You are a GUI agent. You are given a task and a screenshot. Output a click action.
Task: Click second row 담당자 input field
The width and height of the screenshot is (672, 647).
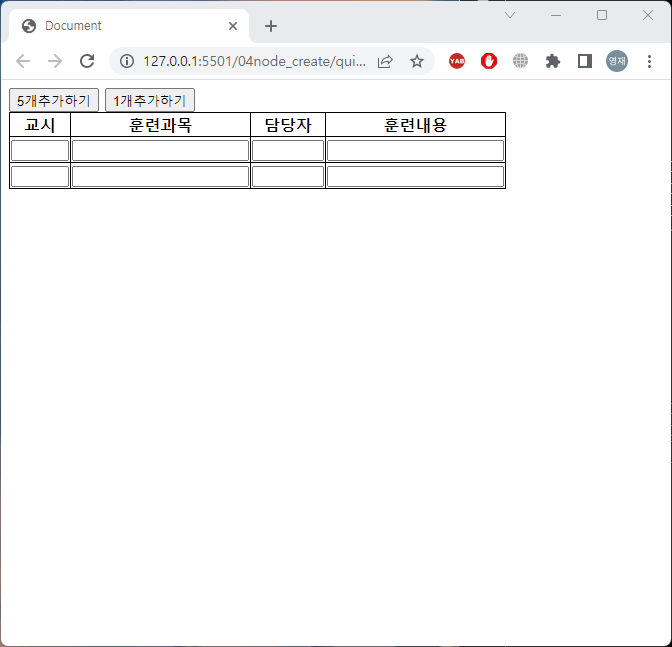[x=288, y=177]
